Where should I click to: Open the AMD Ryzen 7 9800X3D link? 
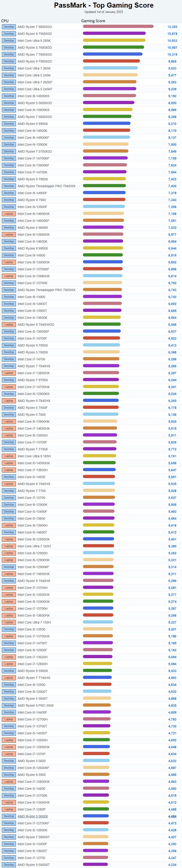35,27
